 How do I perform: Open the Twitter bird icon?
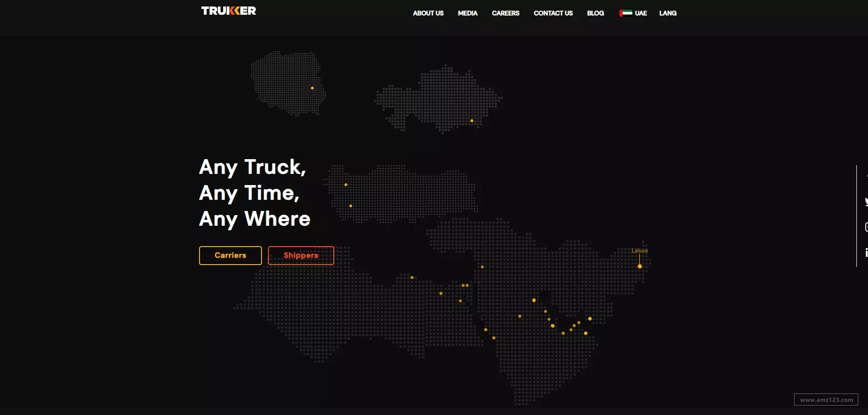click(x=866, y=202)
